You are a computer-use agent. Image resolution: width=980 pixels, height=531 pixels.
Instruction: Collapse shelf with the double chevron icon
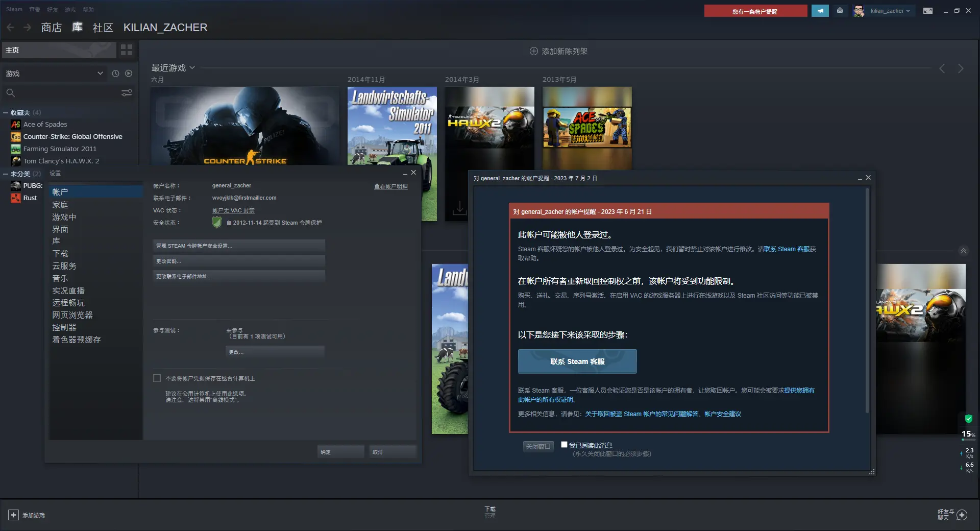tap(963, 251)
